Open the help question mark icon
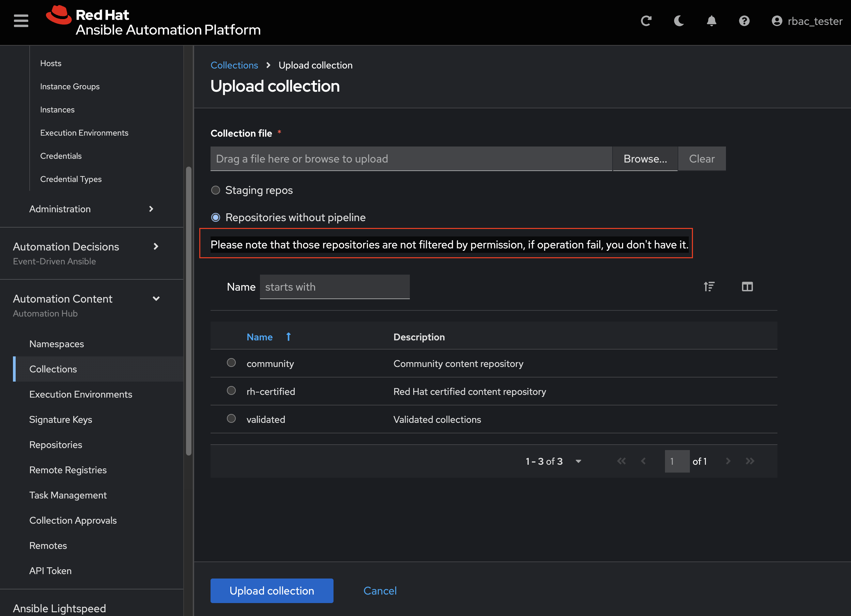This screenshot has width=851, height=616. pyautogui.click(x=744, y=21)
